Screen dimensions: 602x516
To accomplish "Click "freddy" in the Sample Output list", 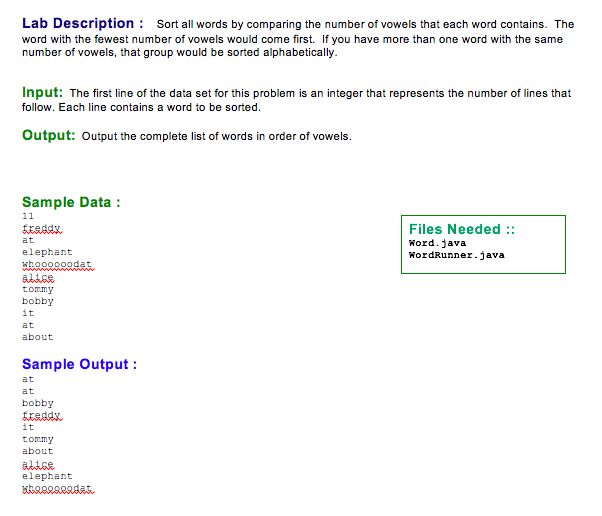I will (41, 415).
